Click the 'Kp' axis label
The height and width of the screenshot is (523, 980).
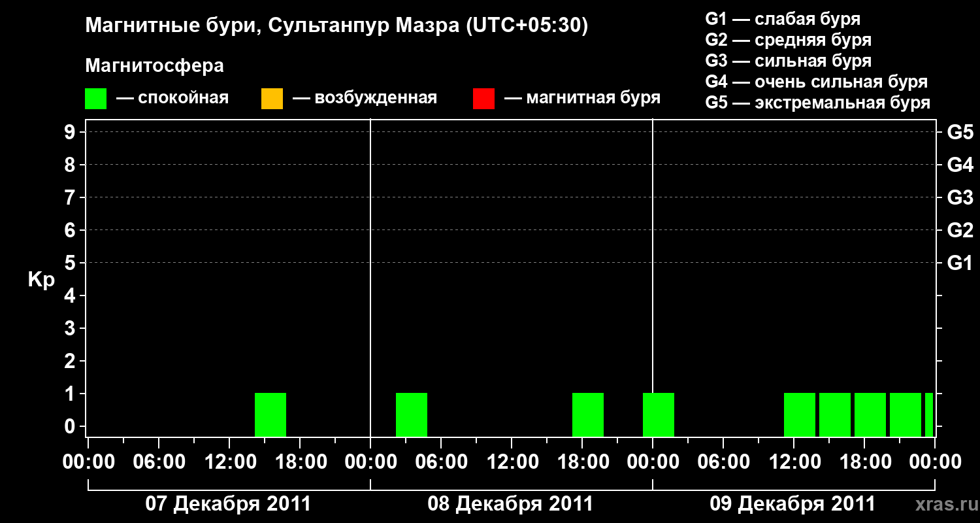coord(41,279)
